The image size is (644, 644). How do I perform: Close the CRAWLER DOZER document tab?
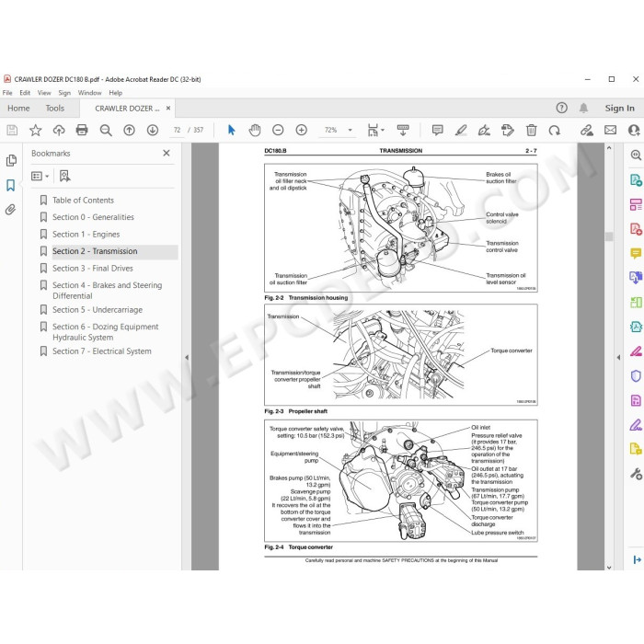point(168,108)
